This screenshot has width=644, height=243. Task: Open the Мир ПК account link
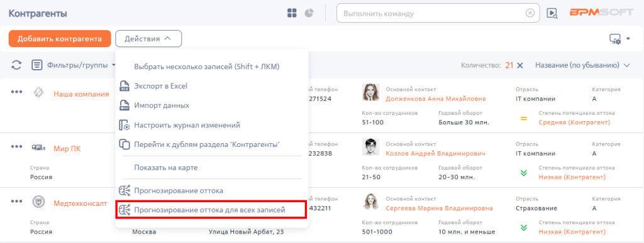(67, 149)
